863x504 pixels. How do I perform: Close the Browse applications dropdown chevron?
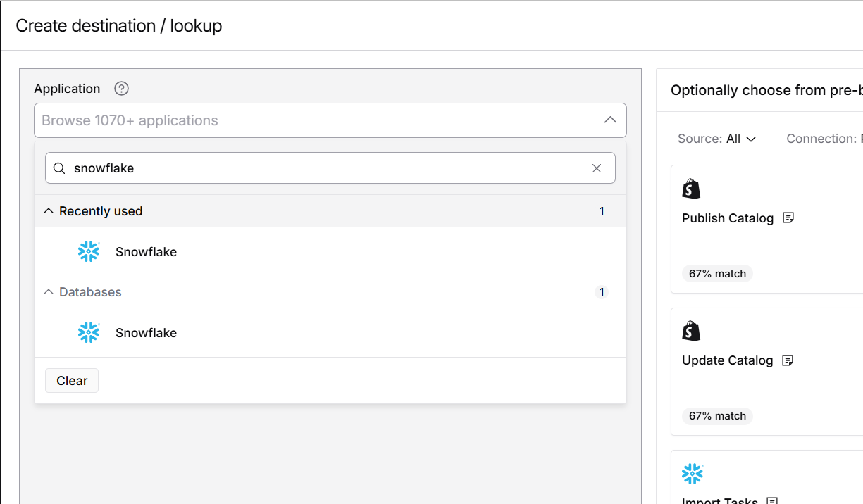(610, 120)
